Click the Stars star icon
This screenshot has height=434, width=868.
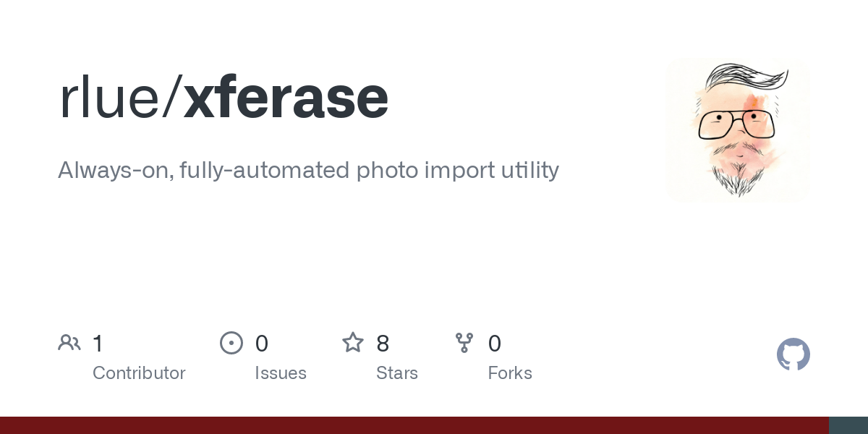point(353,342)
